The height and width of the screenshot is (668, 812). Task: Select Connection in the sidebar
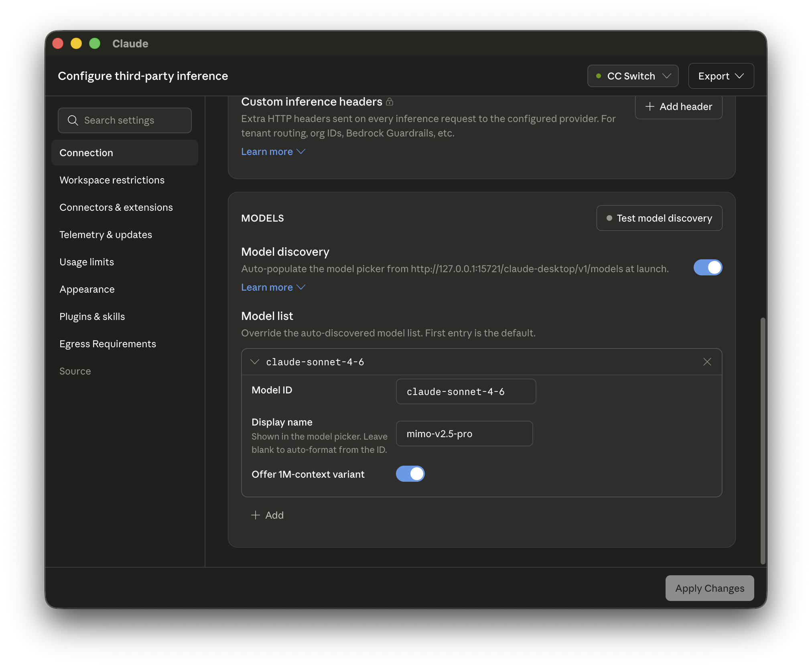pyautogui.click(x=125, y=153)
